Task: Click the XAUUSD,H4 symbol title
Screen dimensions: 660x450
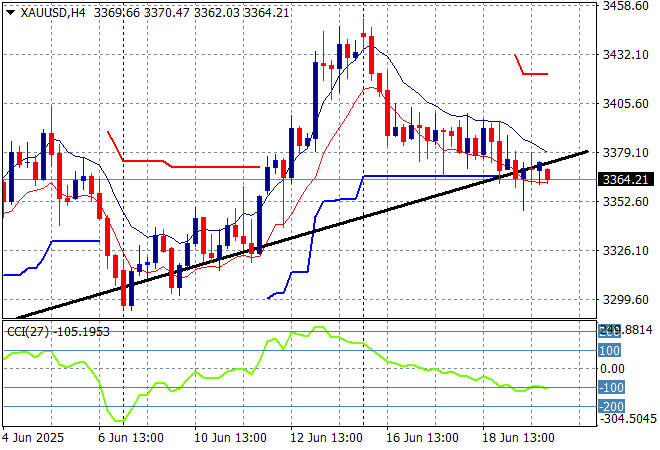Action: click(53, 13)
